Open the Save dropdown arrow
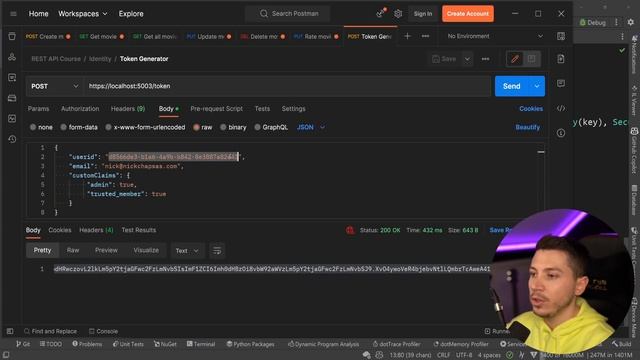 click(467, 59)
